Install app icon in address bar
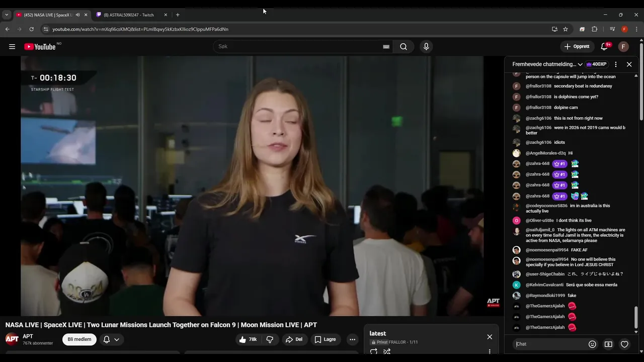This screenshot has height=362, width=644. coord(554,29)
